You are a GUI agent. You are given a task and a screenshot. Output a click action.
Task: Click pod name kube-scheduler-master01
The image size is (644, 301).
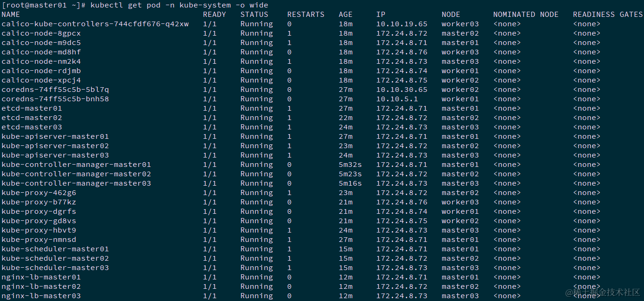pos(55,249)
